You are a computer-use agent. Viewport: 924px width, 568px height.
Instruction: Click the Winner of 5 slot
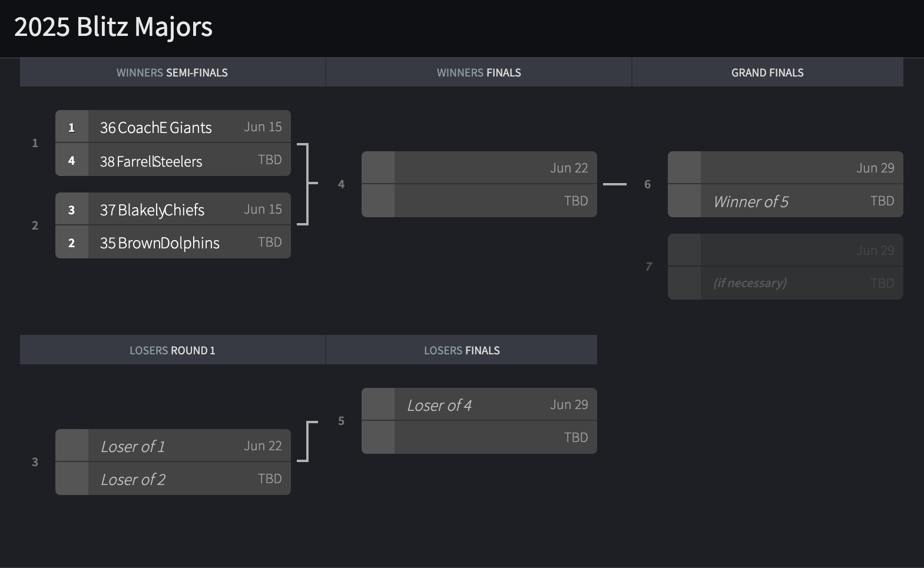click(786, 201)
